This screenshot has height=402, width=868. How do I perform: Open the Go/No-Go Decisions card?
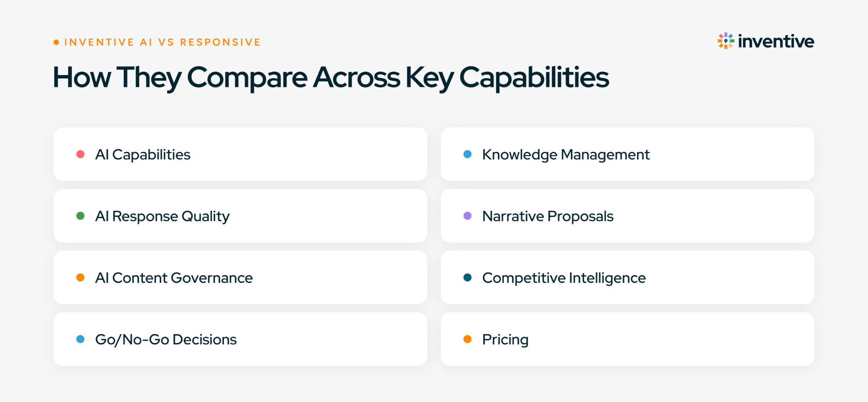pyautogui.click(x=240, y=339)
